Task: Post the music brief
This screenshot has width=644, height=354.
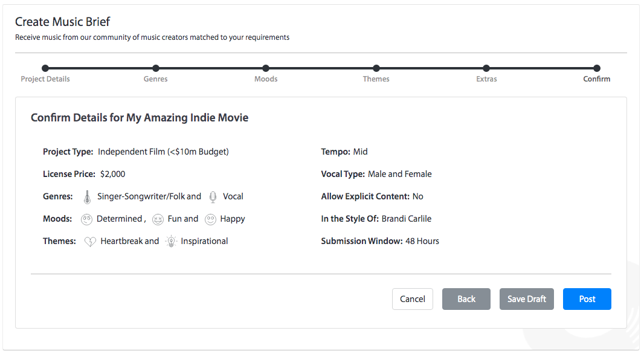Action: click(587, 299)
